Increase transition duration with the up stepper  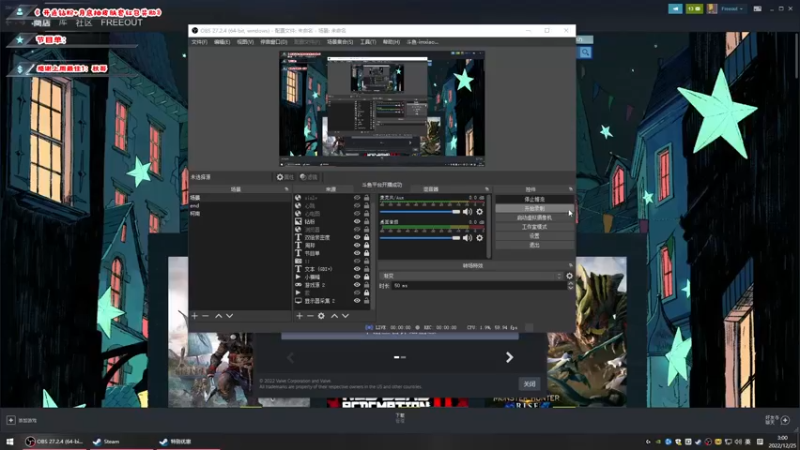pyautogui.click(x=570, y=284)
